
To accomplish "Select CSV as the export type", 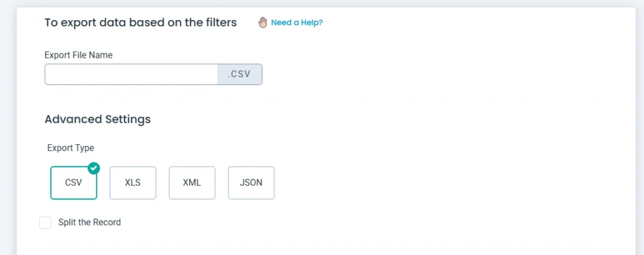I will (74, 183).
